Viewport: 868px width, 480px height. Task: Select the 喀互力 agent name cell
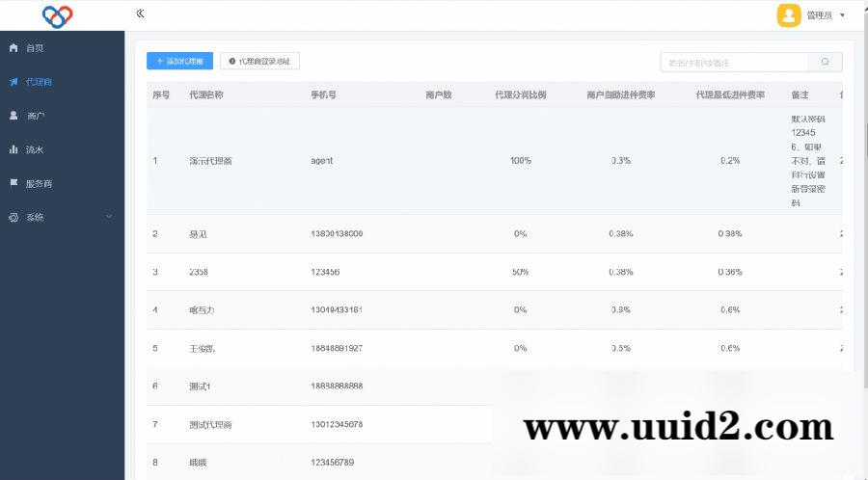[x=202, y=310]
